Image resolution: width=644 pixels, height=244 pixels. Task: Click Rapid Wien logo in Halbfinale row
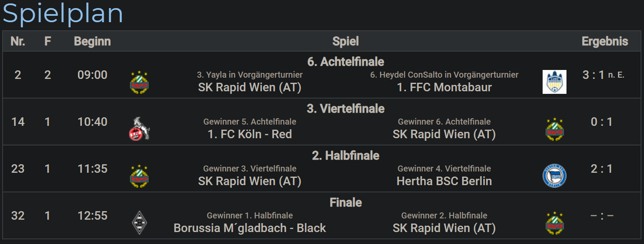139,176
